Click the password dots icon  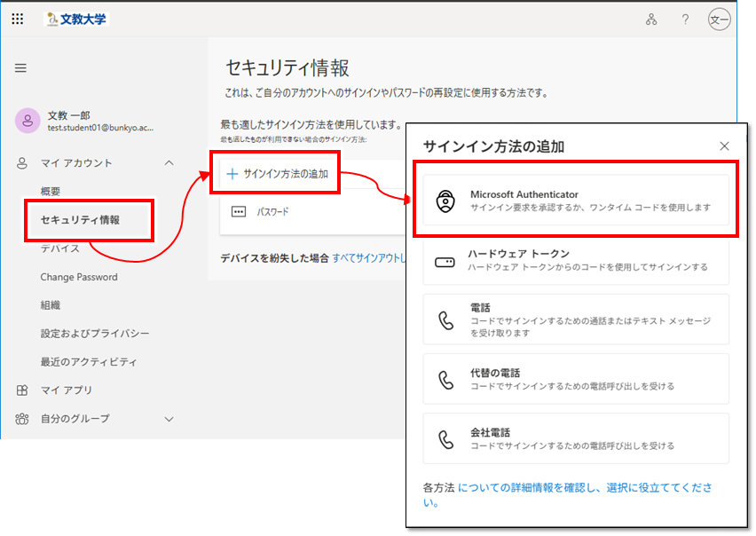click(x=239, y=211)
